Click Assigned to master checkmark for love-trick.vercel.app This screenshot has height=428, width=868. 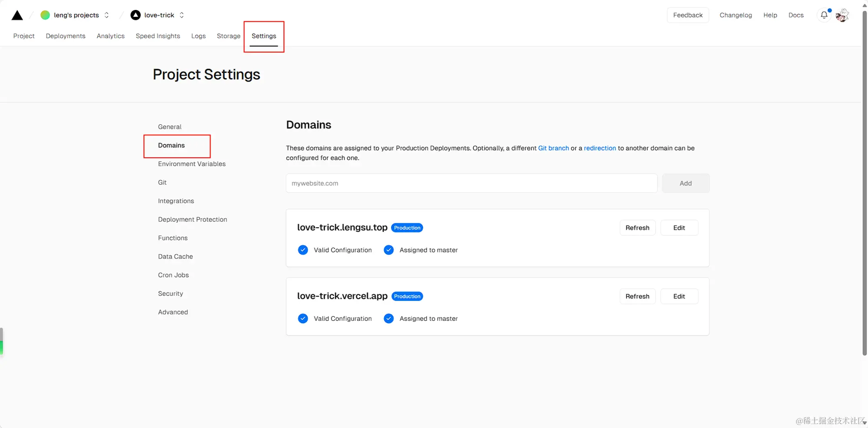(389, 319)
